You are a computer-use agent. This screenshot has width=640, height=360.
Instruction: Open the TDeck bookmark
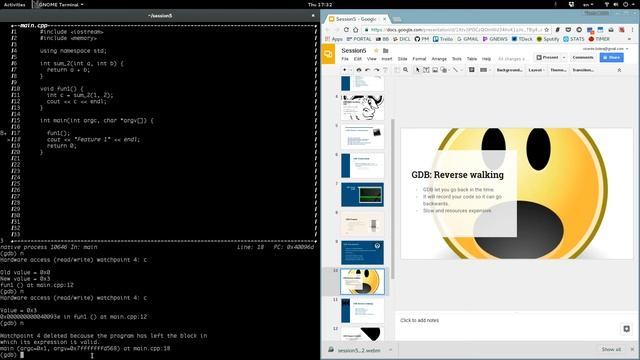(522, 39)
